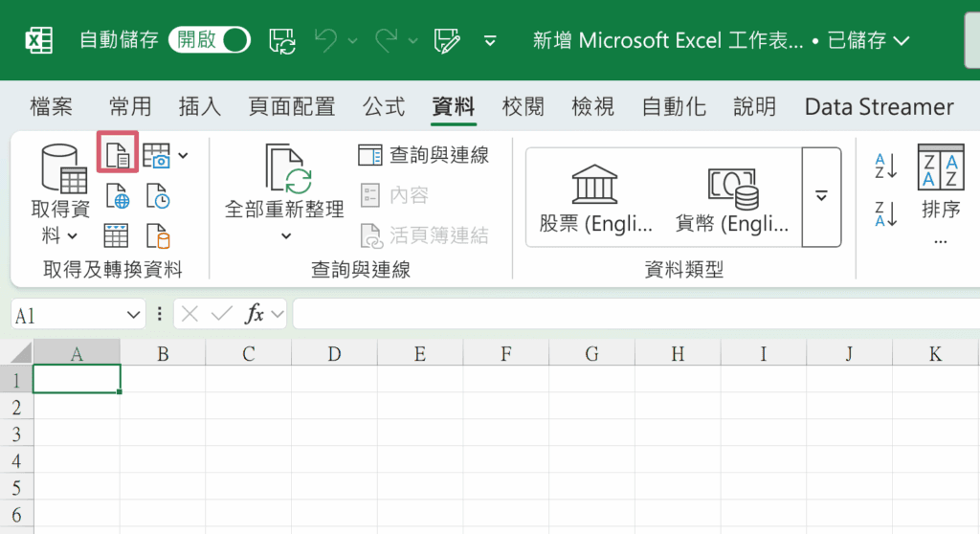This screenshot has width=980, height=534.
Task: Sort descending Z to A
Action: pos(886,213)
